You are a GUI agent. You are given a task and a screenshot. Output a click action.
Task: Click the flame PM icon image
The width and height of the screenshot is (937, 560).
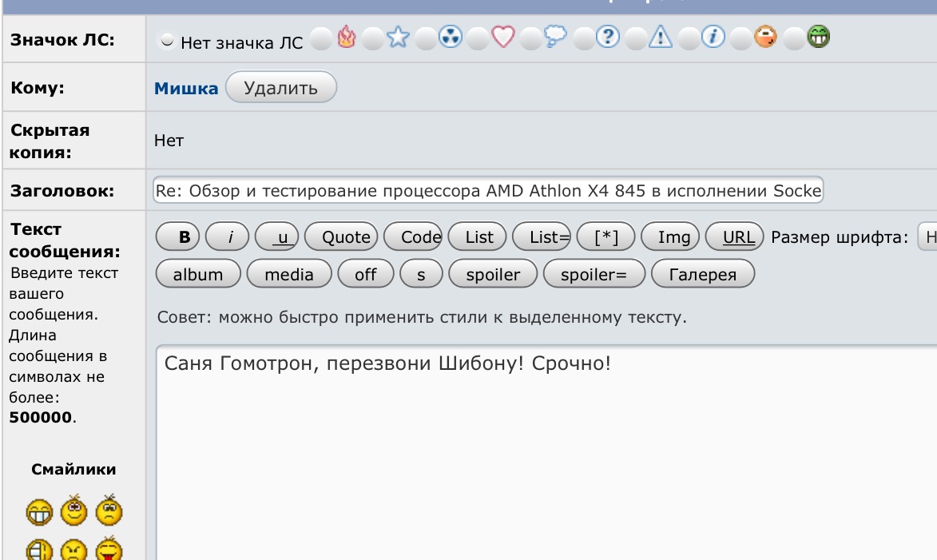(x=346, y=38)
